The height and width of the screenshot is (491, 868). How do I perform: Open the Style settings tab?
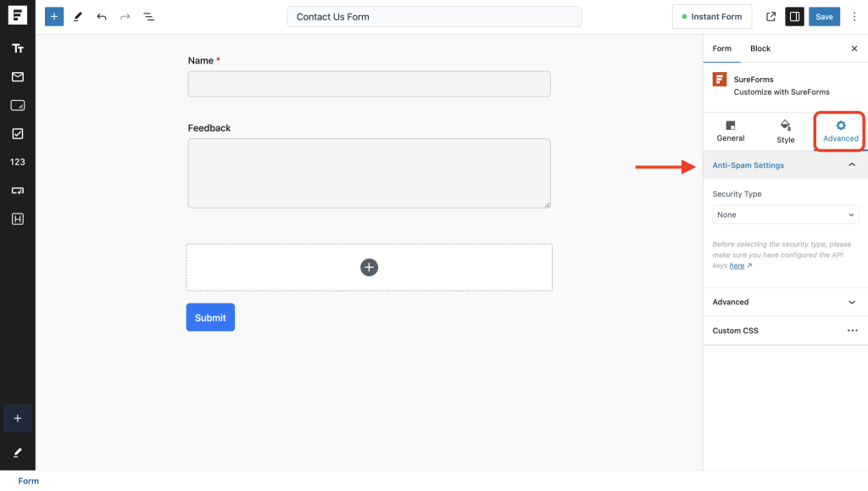(x=785, y=131)
